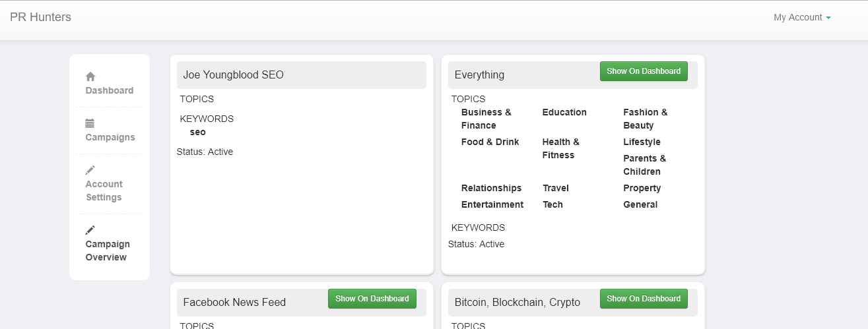This screenshot has width=868, height=329.
Task: Click 'Status: Active' in Joe Youngblood card
Action: pos(205,152)
